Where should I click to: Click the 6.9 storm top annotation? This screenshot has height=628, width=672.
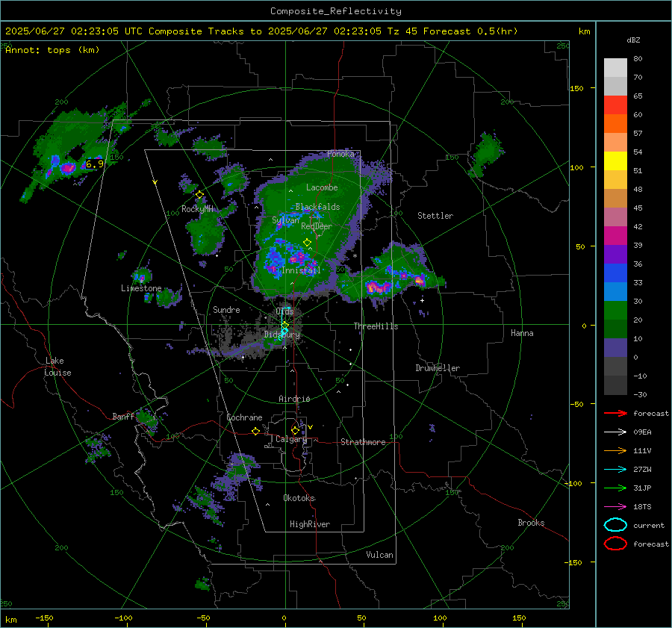95,164
